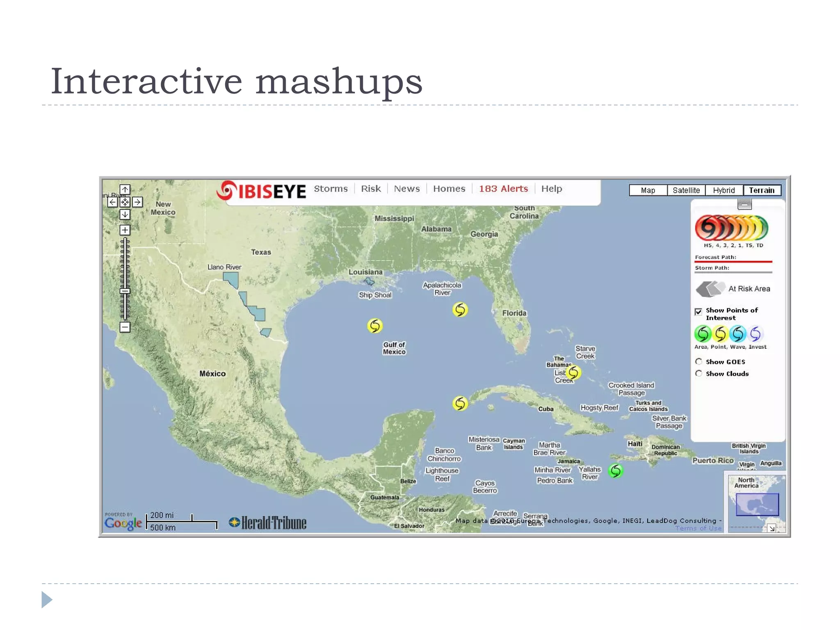Switch to Terrain view
840x630 pixels.
(762, 190)
